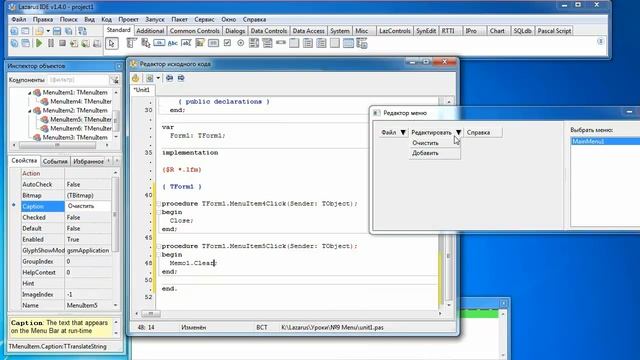The image size is (640, 360).
Task: Click the View Units toolbar icon
Action: [14, 43]
